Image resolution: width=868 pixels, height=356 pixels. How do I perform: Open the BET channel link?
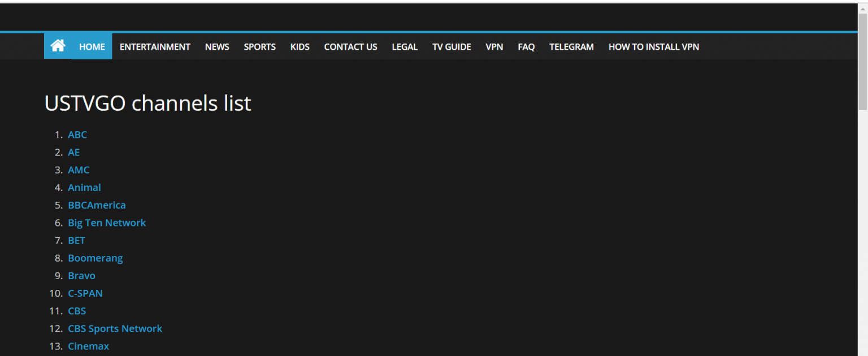pyautogui.click(x=76, y=240)
